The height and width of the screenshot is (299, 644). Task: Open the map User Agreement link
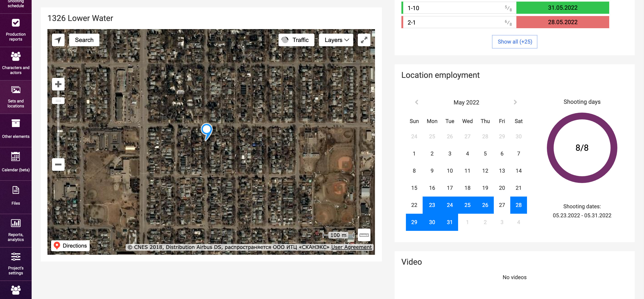pyautogui.click(x=351, y=247)
